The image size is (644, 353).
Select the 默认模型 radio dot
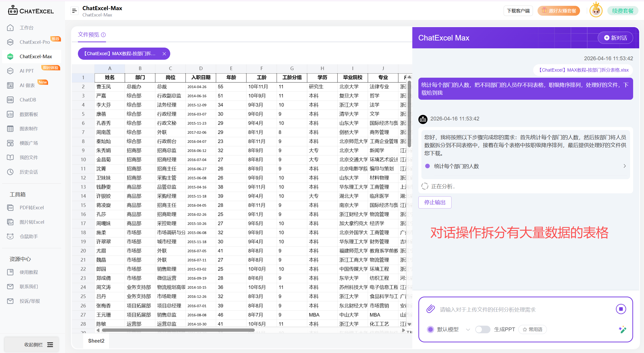point(431,329)
